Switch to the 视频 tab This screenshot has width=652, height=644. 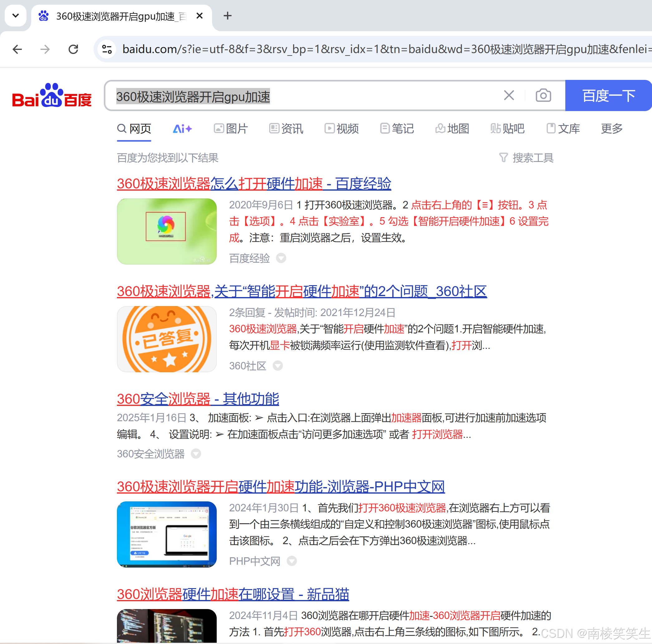coord(341,129)
